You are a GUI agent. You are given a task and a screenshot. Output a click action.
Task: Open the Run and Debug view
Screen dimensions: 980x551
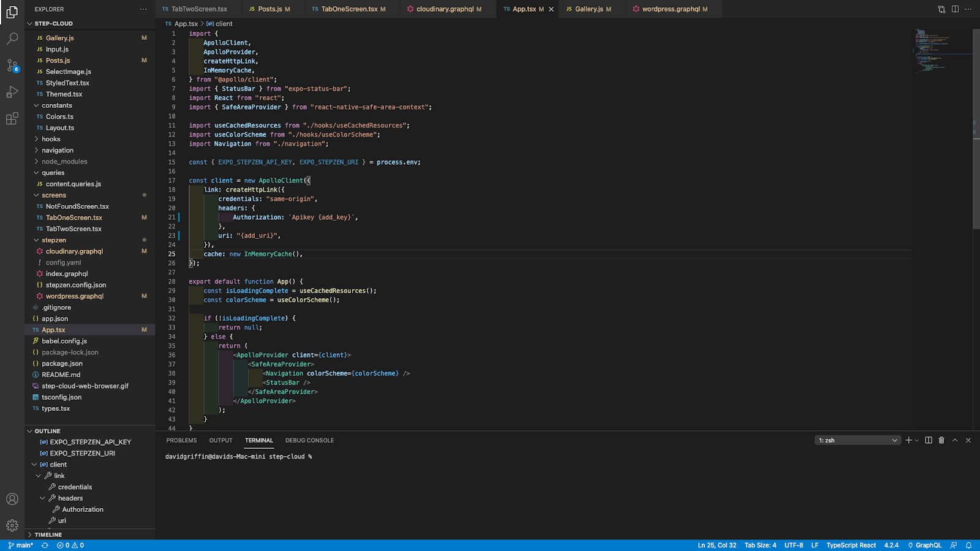12,92
